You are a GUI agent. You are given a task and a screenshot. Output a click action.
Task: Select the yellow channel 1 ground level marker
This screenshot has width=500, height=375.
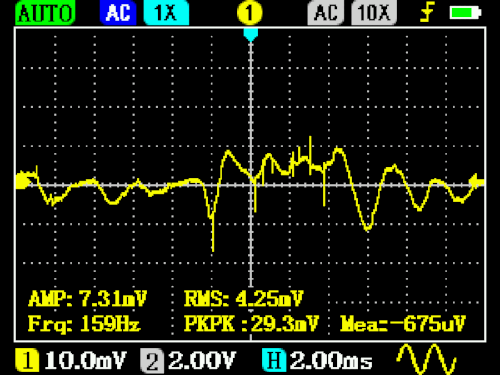[23, 180]
